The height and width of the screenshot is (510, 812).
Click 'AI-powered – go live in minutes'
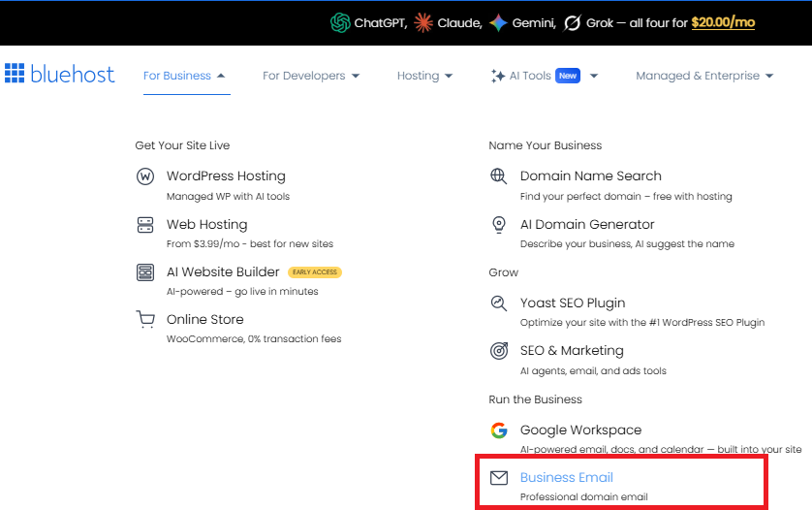click(242, 291)
